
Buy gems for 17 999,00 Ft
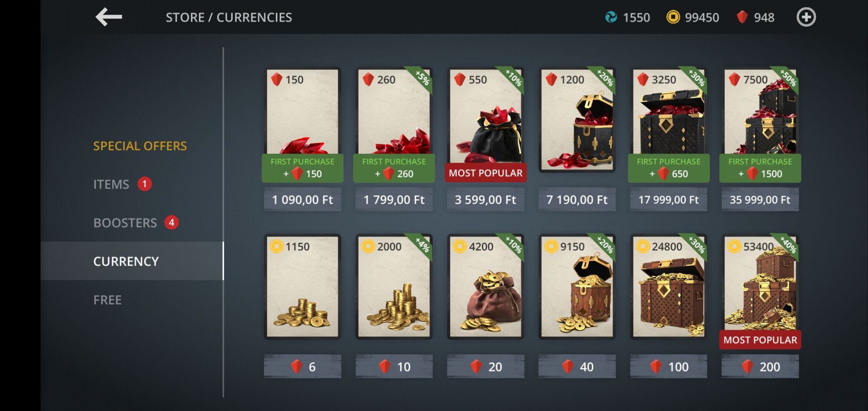pyautogui.click(x=668, y=200)
